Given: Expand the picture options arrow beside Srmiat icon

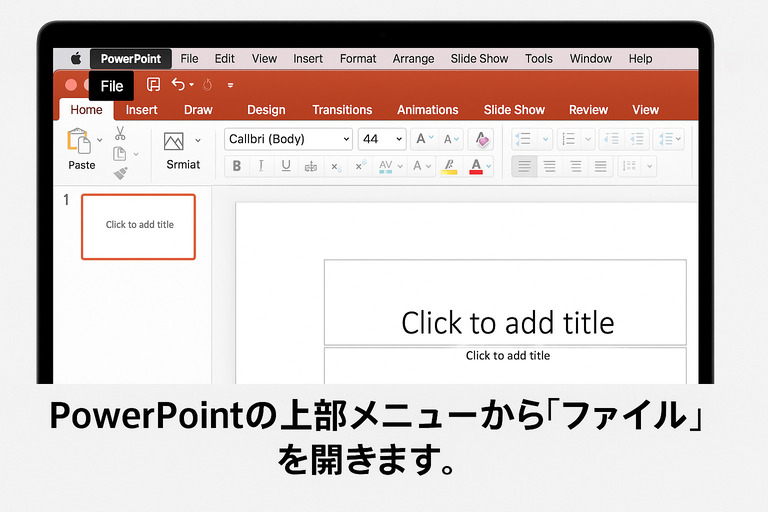Looking at the screenshot, I should tap(198, 141).
